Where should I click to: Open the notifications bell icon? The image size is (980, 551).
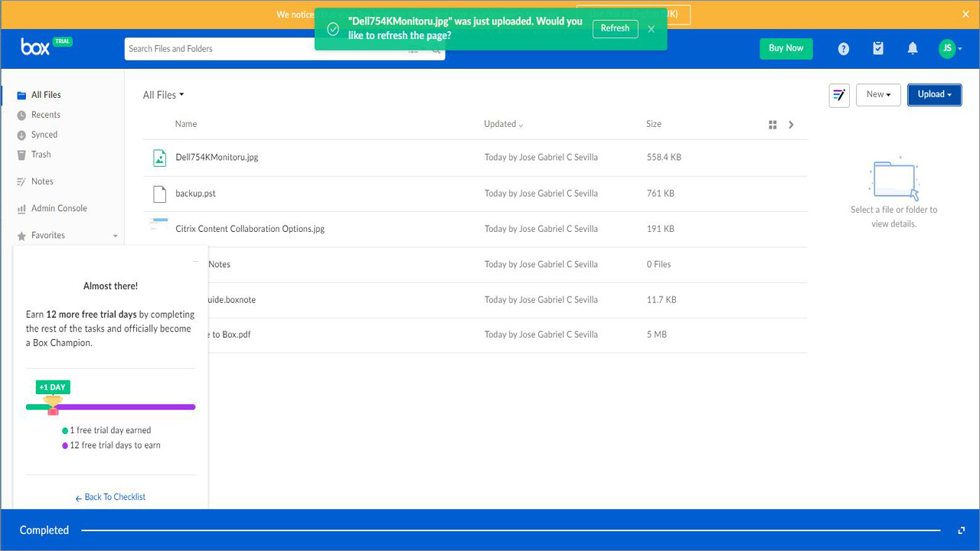tap(913, 49)
